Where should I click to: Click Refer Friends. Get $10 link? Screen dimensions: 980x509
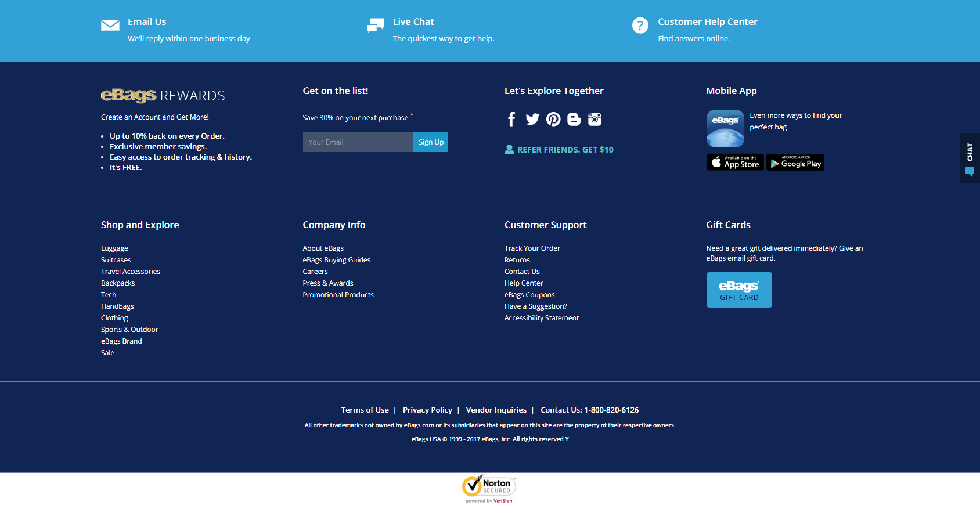[x=565, y=150]
